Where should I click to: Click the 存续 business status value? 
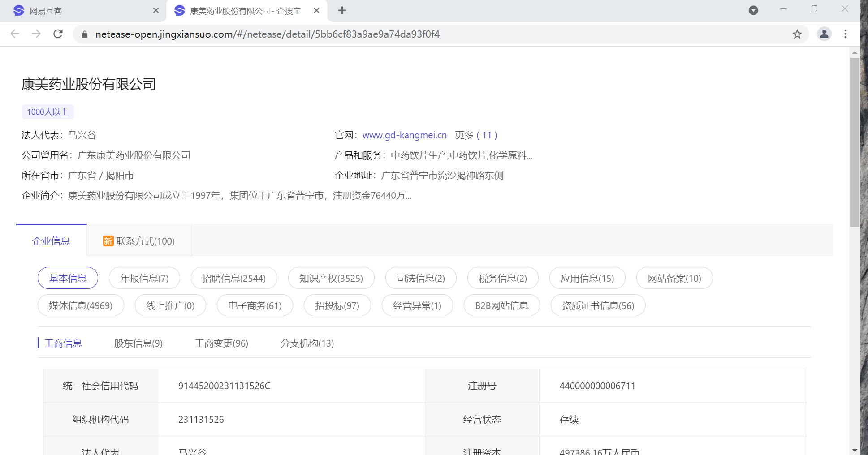coord(569,419)
